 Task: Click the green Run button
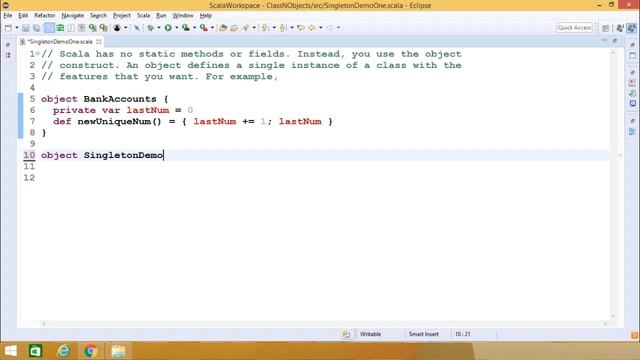pyautogui.click(x=168, y=28)
